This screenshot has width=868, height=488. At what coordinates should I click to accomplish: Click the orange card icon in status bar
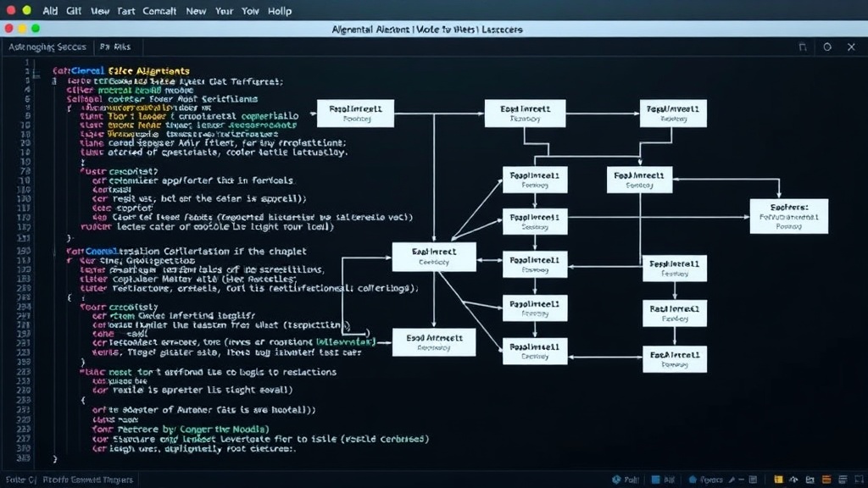pyautogui.click(x=826, y=480)
